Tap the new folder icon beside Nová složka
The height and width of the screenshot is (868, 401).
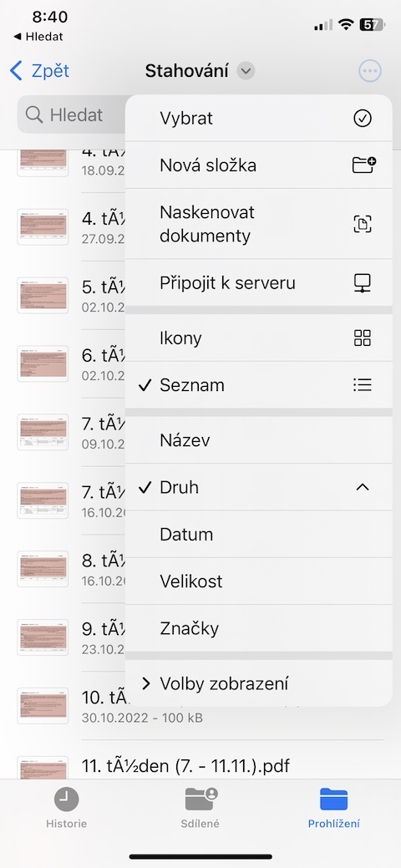coord(364,165)
